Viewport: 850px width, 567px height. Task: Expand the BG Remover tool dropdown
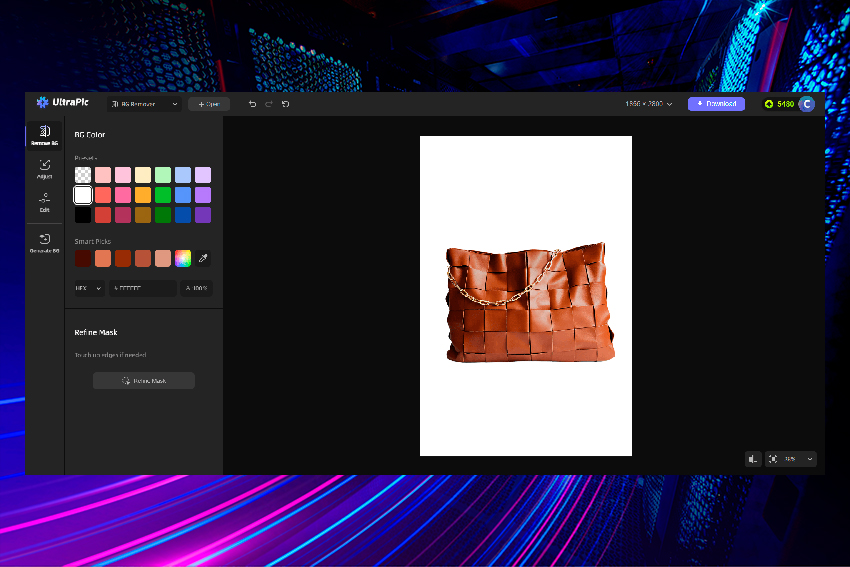tap(144, 104)
